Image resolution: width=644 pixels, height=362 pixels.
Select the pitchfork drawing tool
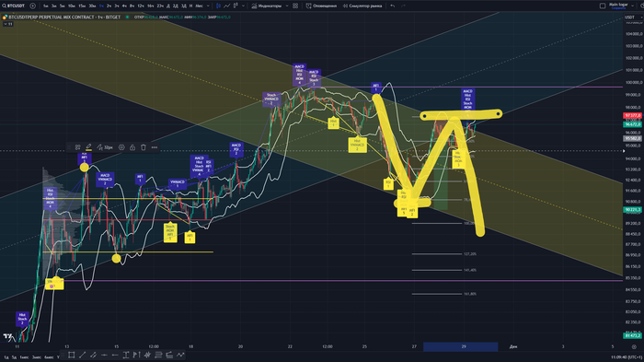[x=147, y=355]
